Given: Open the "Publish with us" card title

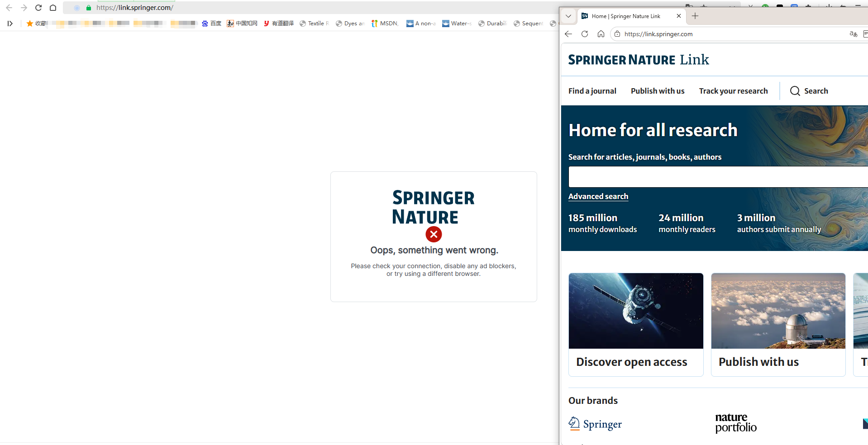Looking at the screenshot, I should pyautogui.click(x=759, y=362).
